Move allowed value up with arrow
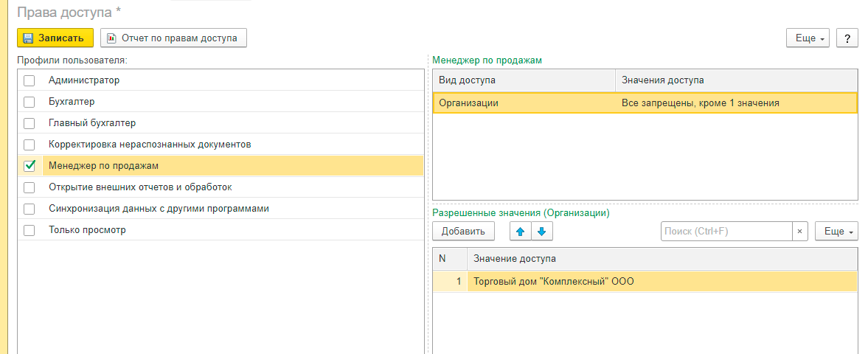This screenshot has width=868, height=354. pos(520,232)
